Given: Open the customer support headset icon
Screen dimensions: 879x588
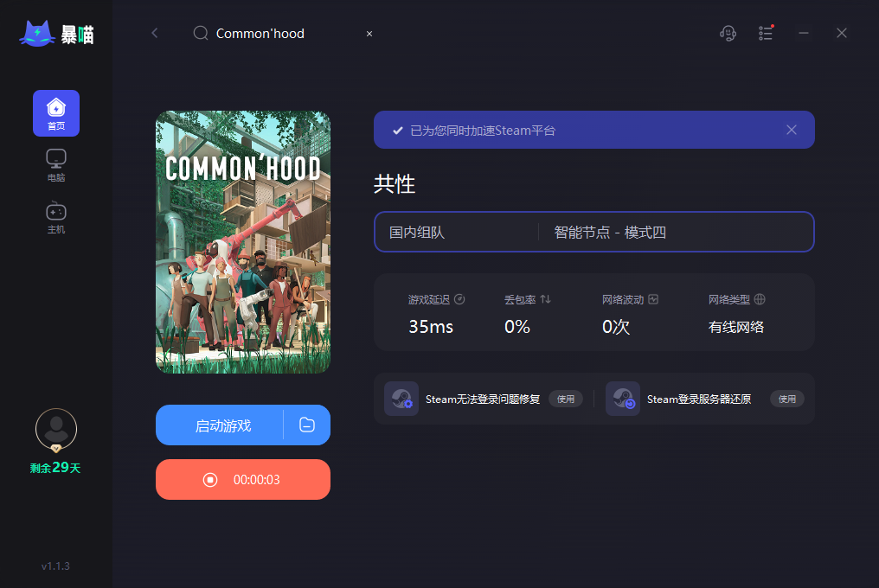Looking at the screenshot, I should [728, 34].
